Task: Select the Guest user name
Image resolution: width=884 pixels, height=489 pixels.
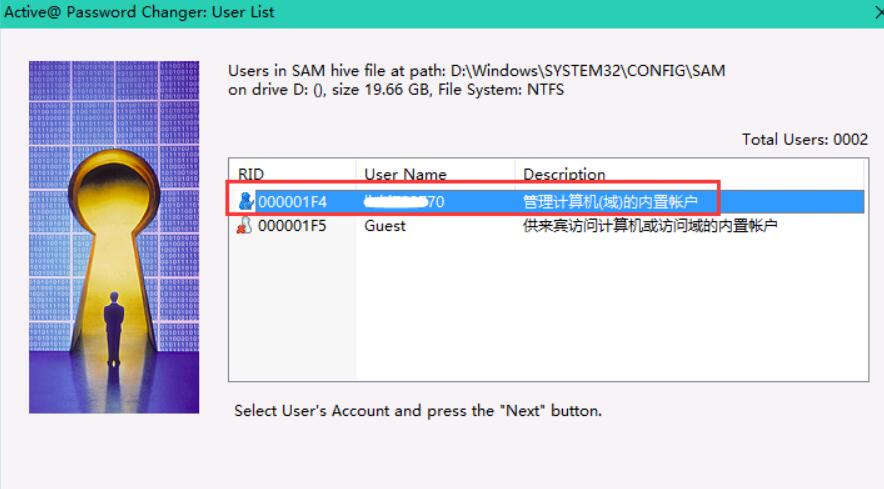Action: click(385, 226)
